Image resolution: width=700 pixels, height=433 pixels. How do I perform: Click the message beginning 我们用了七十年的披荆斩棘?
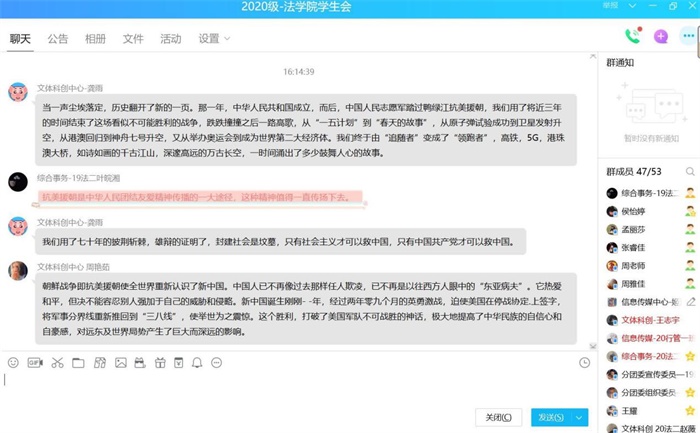tap(280, 242)
